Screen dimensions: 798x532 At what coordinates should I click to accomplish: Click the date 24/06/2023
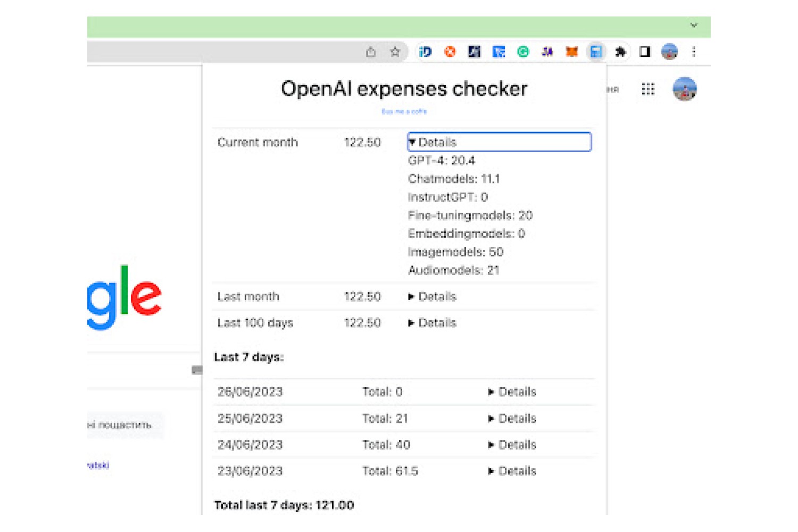[x=250, y=445]
